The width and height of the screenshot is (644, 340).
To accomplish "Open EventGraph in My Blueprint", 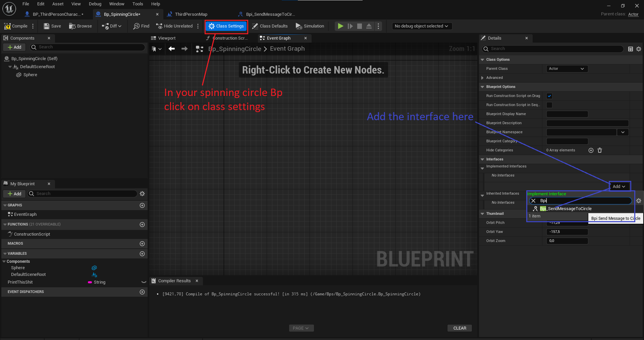I will (25, 214).
